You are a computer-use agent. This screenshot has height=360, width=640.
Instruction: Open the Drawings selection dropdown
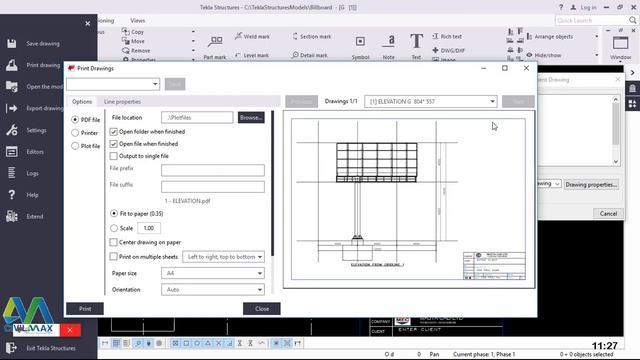tap(431, 101)
